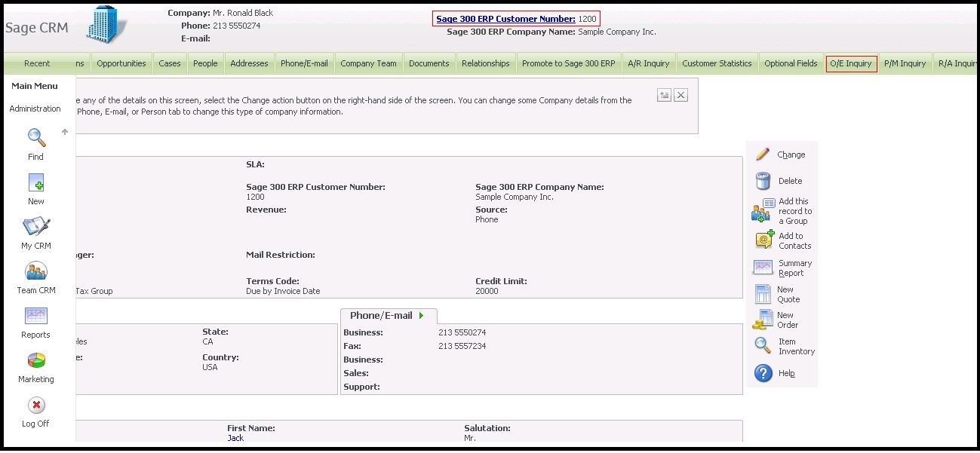The width and height of the screenshot is (980, 453).
Task: Click the Credit Limit value 20000
Action: [487, 291]
